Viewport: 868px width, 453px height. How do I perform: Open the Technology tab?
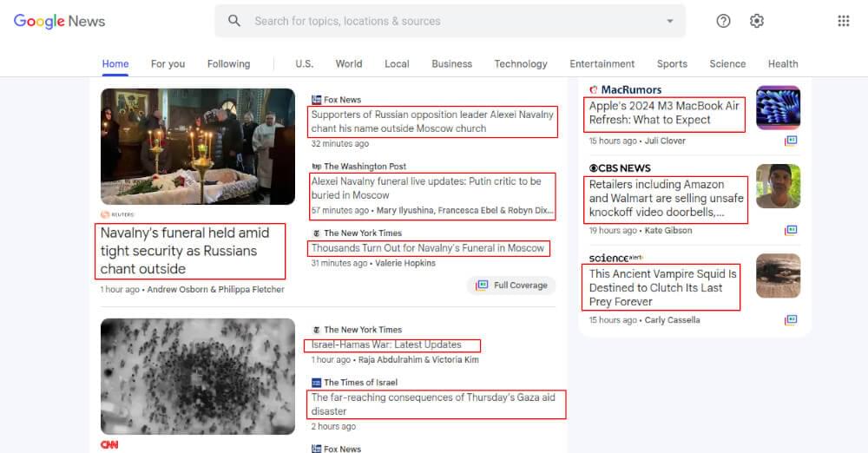click(x=520, y=63)
